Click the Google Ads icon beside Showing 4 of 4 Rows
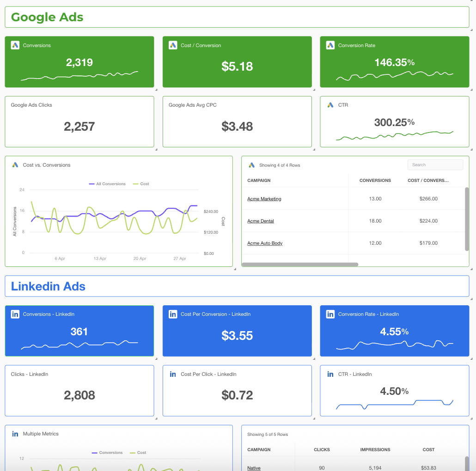 coord(252,165)
